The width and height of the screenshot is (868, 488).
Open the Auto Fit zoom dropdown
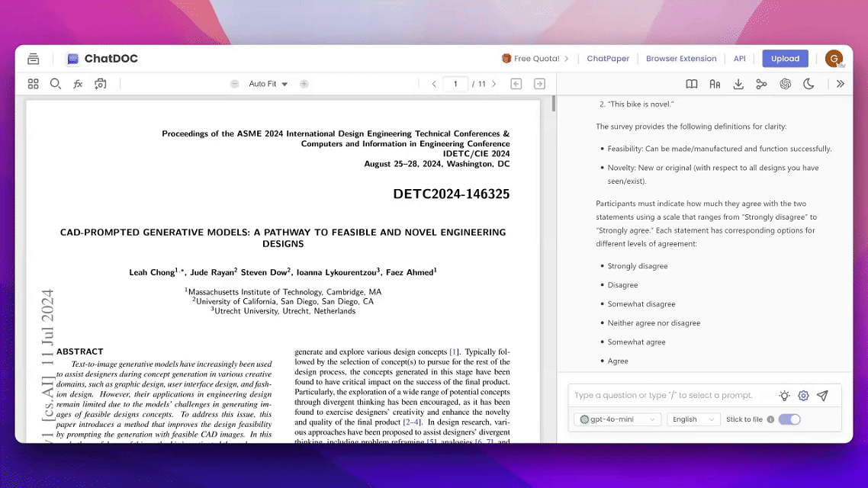pos(268,84)
